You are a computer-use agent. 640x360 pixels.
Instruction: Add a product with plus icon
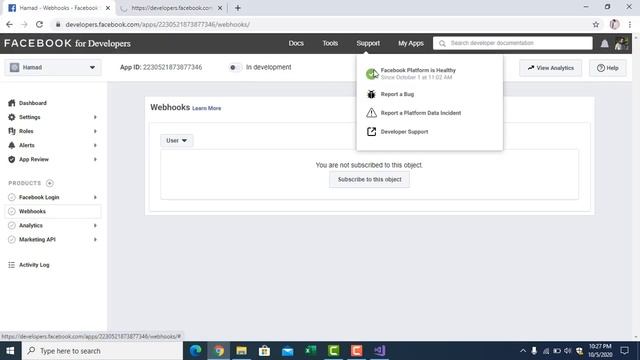tap(50, 183)
